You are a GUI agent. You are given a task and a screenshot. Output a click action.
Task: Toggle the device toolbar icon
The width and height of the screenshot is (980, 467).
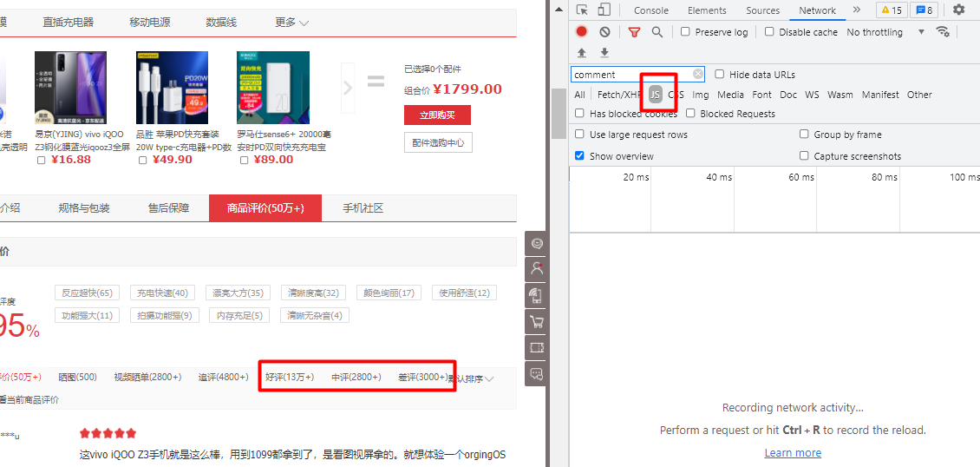point(604,10)
